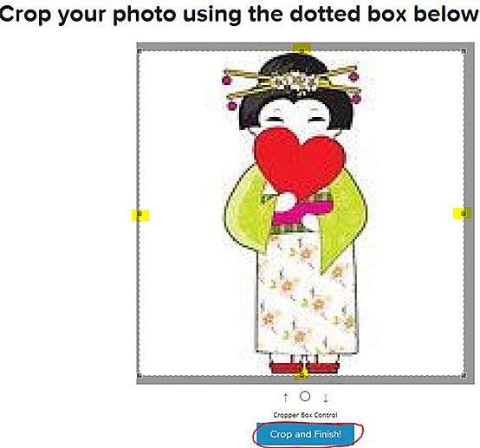Click the crop instruction heading text
This screenshot has width=480, height=448.
[x=239, y=14]
